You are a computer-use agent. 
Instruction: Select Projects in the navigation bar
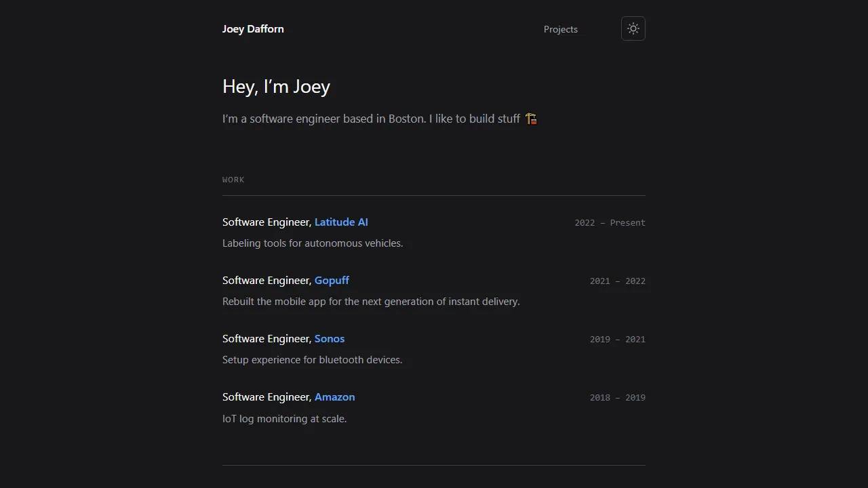pyautogui.click(x=560, y=29)
